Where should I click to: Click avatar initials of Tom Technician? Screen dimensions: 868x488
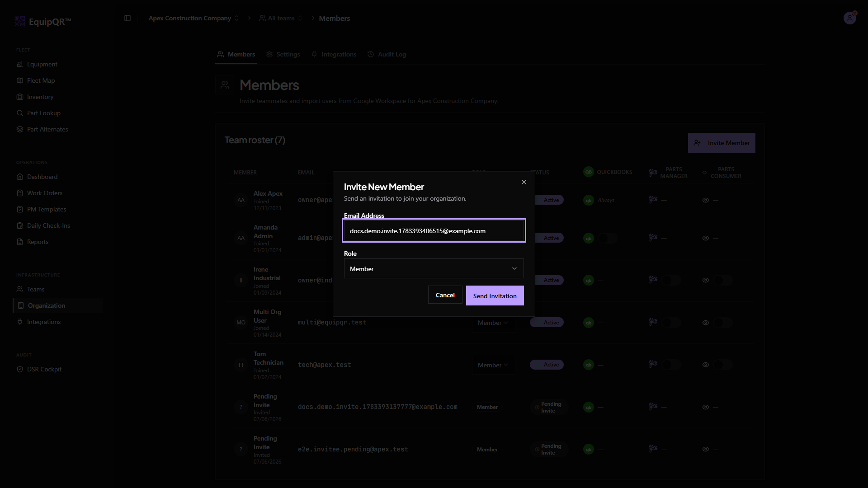coord(241,365)
